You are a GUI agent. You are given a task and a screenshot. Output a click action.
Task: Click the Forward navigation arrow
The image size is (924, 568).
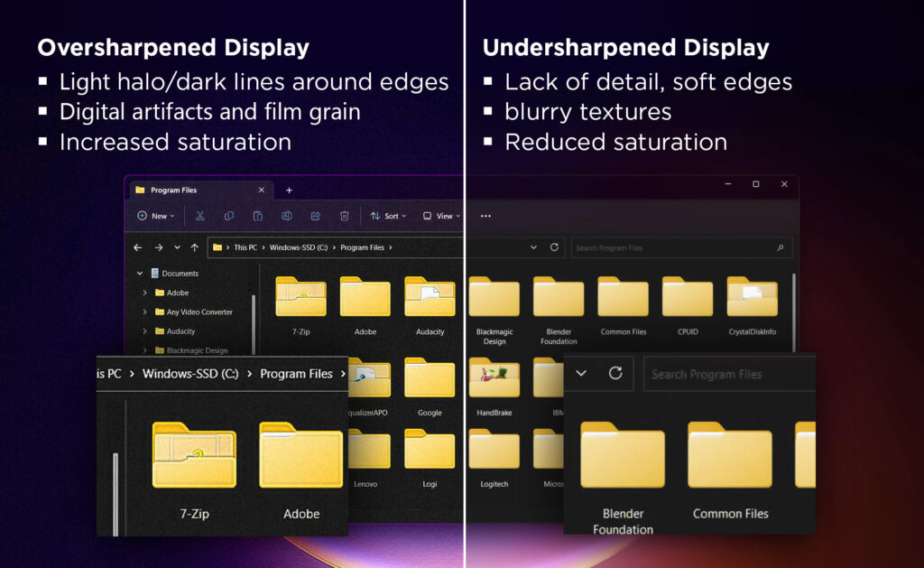click(x=159, y=247)
